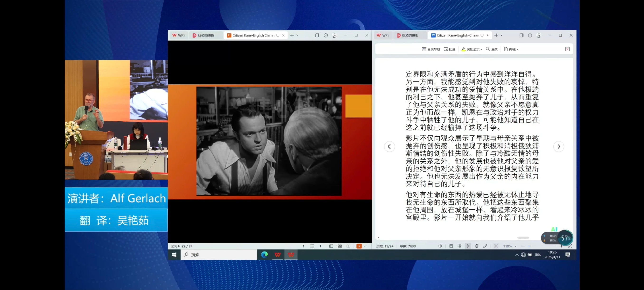Open 突出显示 highlight dropdown

(x=472, y=49)
